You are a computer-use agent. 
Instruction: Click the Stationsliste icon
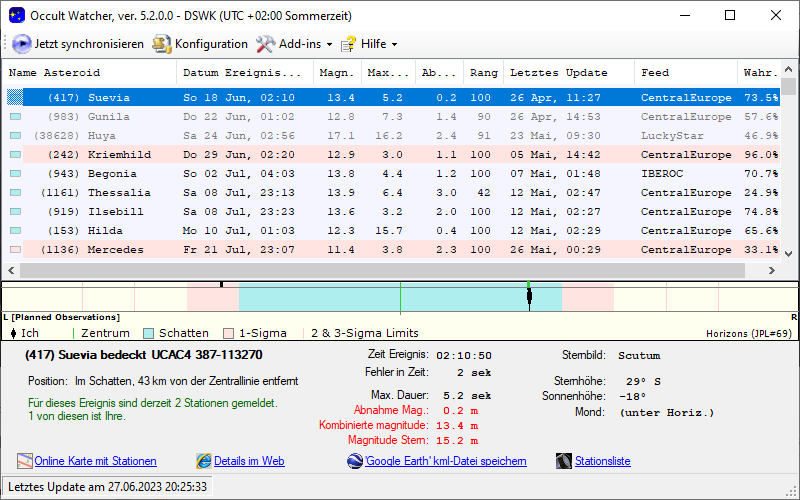[564, 461]
